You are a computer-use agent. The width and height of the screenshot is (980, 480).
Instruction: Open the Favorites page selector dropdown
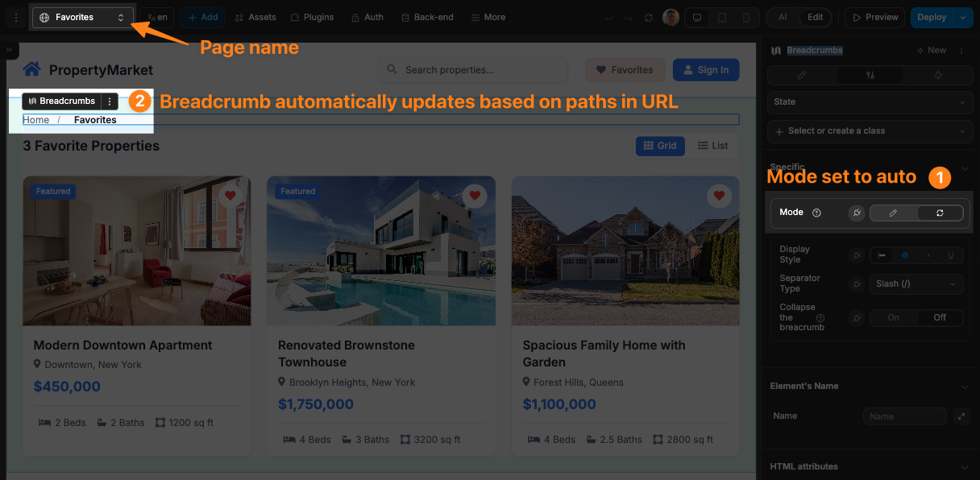click(x=82, y=17)
